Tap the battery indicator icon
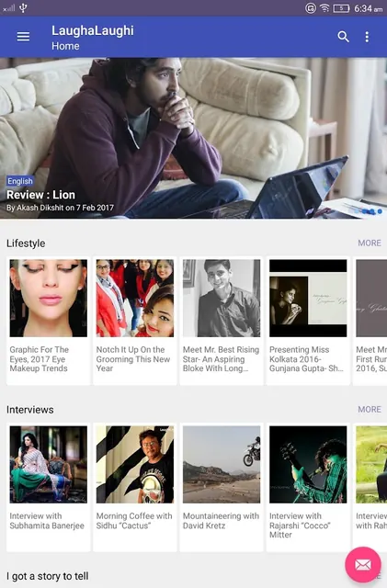Image resolution: width=387 pixels, height=588 pixels. pyautogui.click(x=341, y=8)
